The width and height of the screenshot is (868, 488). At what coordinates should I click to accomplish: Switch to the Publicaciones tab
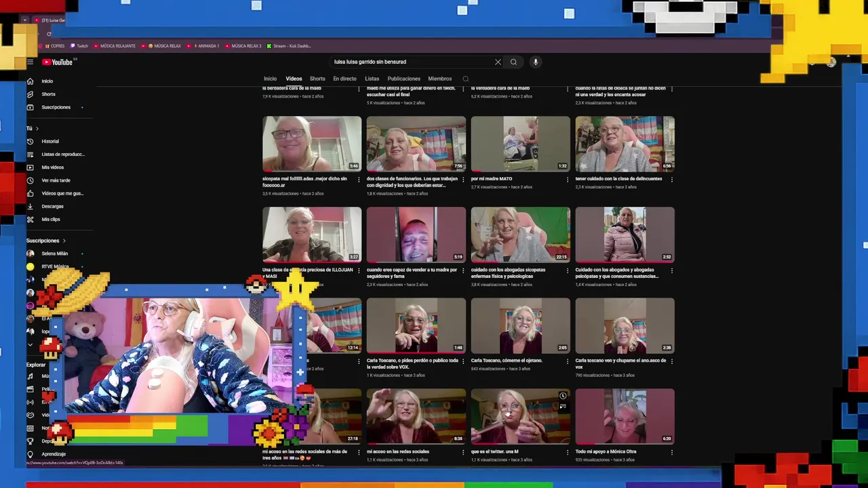pos(403,79)
